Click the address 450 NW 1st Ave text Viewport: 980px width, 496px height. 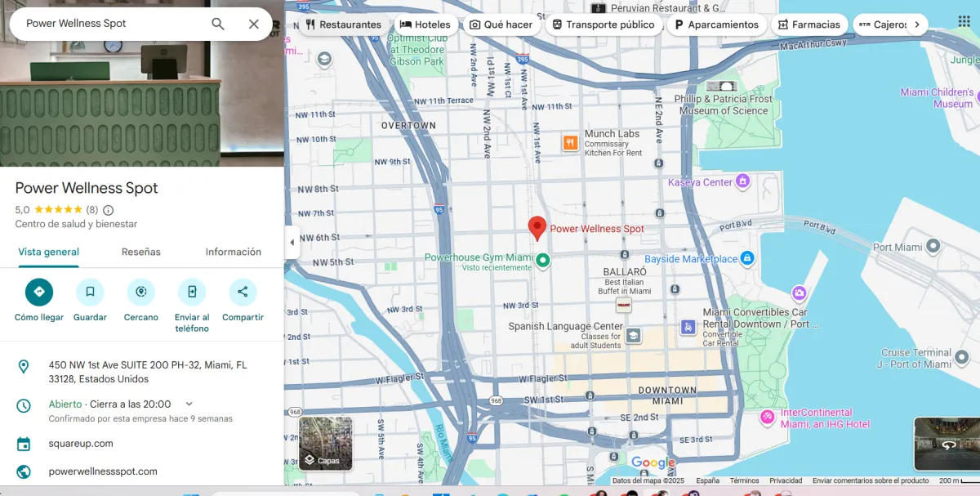148,372
